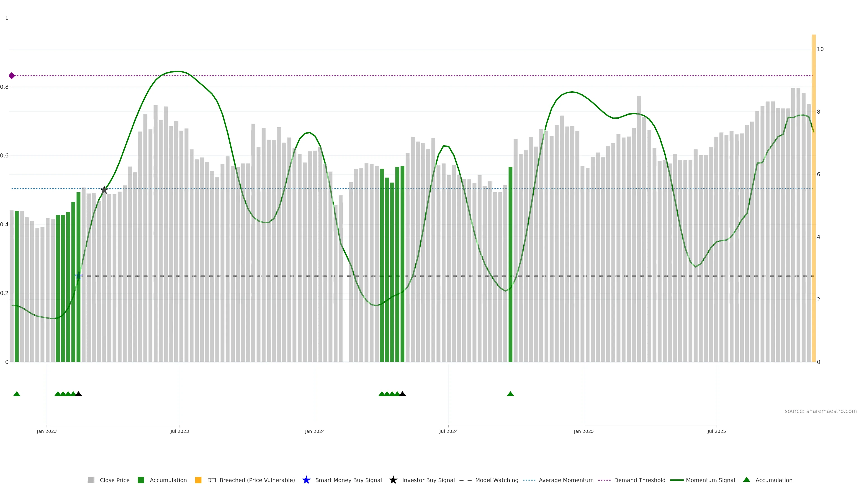Click the green triangle Accumulation legend entry
This screenshot has width=868, height=488.
click(x=746, y=480)
